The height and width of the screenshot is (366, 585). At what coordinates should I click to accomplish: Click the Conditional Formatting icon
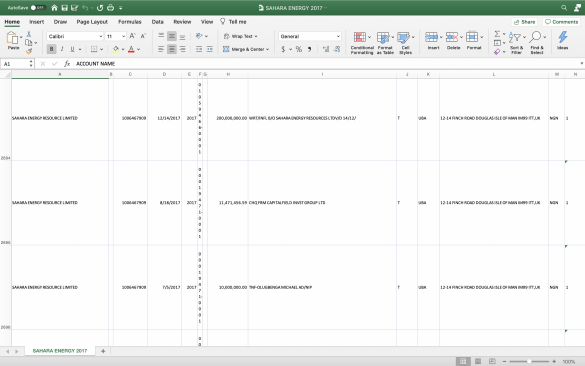pyautogui.click(x=360, y=37)
